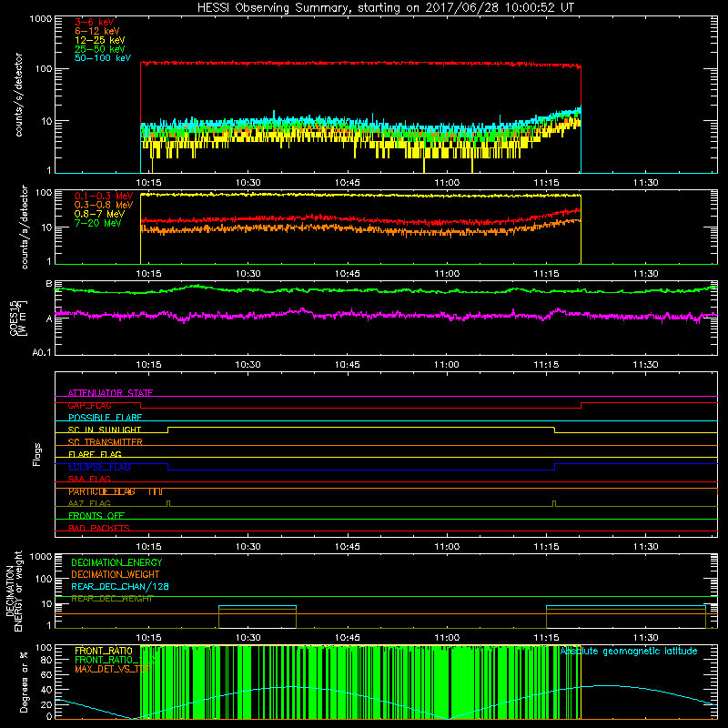Click the MAX_DET_VS_TOT legend label

(112, 669)
